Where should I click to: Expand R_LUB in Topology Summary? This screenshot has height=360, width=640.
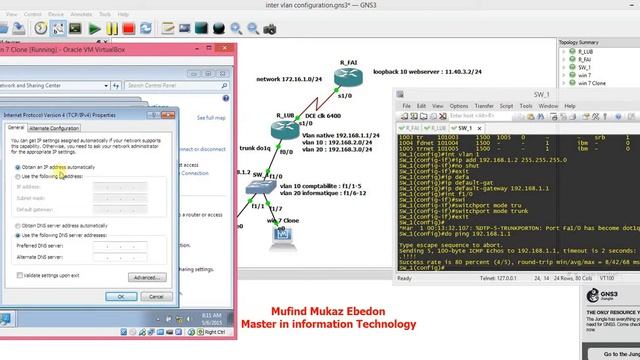coord(564,52)
